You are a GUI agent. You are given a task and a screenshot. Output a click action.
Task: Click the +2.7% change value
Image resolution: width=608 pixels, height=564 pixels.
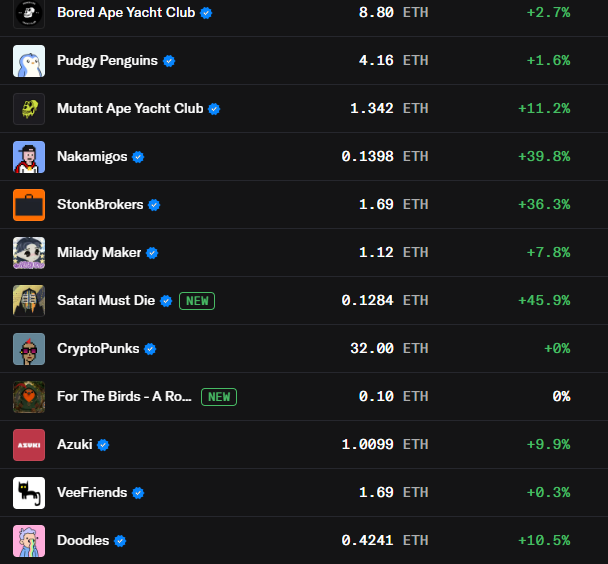pos(548,13)
